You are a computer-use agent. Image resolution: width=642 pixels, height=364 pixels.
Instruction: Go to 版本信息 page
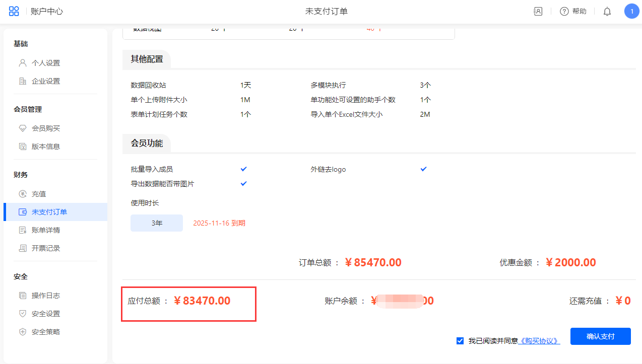[46, 147]
